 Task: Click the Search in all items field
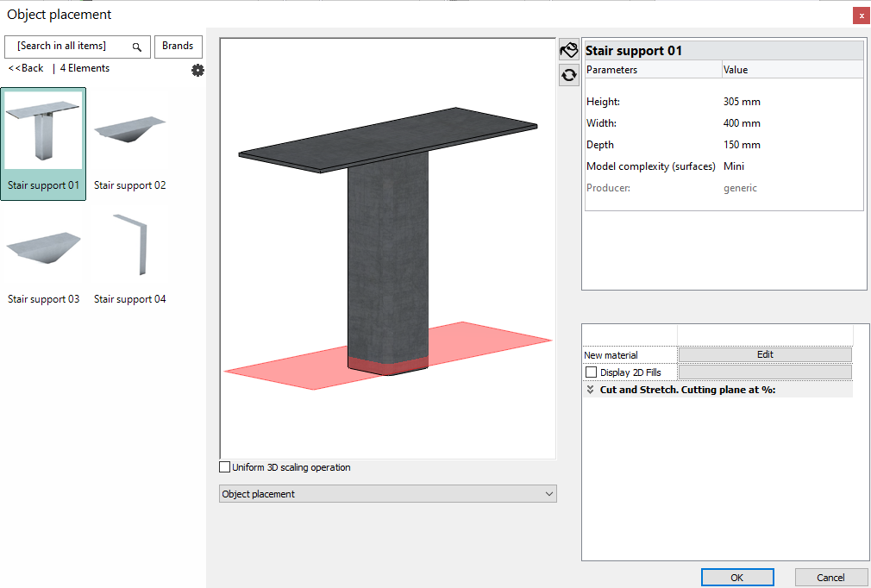pos(67,47)
